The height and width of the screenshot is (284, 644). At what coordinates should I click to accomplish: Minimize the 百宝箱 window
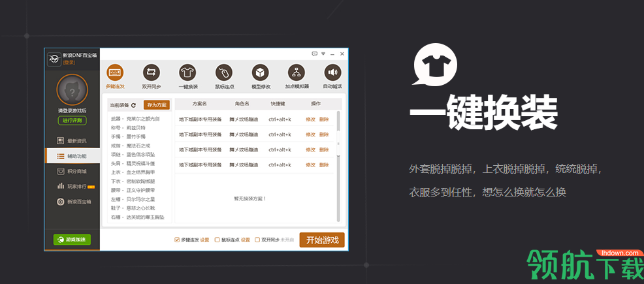[x=332, y=54]
